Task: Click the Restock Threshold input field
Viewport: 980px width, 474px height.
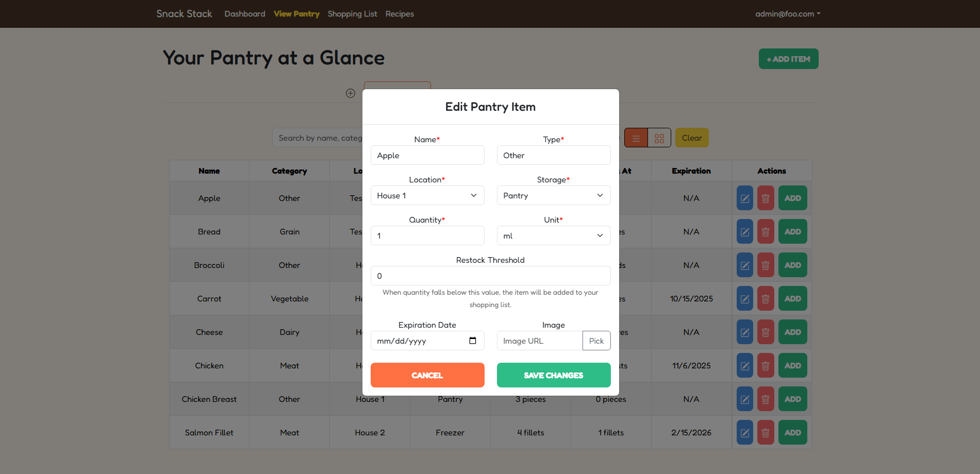Action: pyautogui.click(x=490, y=276)
